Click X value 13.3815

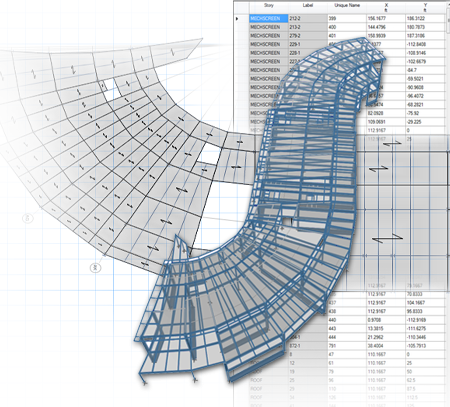click(x=386, y=329)
